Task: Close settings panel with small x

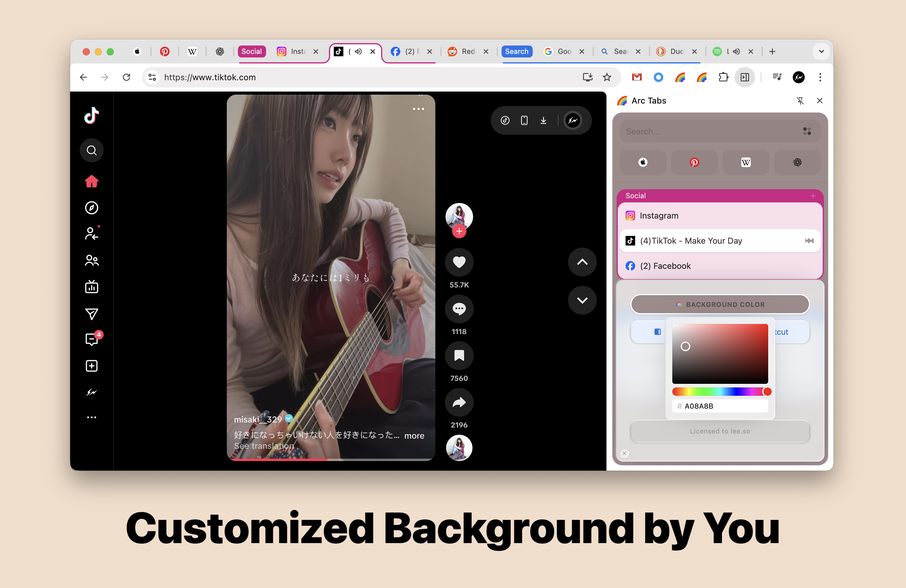Action: coord(624,453)
